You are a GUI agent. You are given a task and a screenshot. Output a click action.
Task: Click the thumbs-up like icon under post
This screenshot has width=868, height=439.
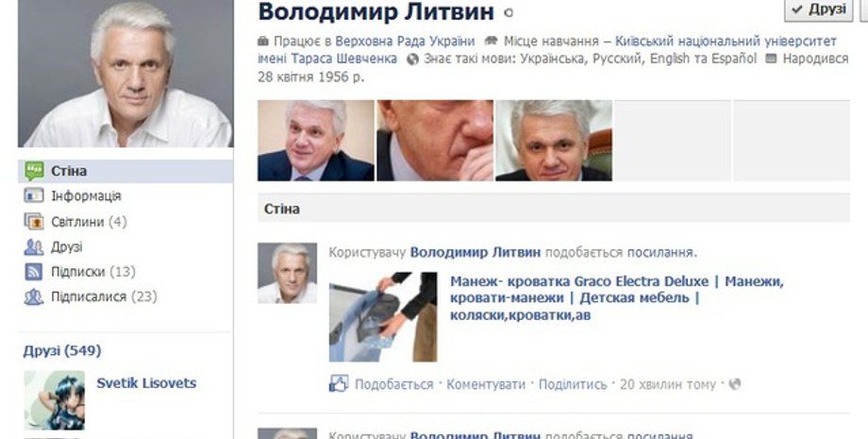coord(339,383)
